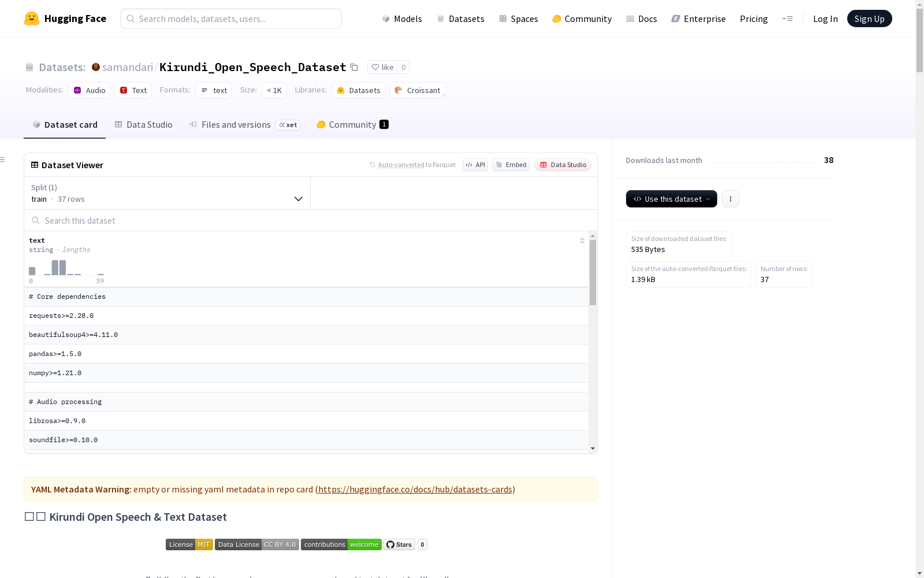
Task: Select the pandas>=1.5.0 row
Action: point(306,354)
